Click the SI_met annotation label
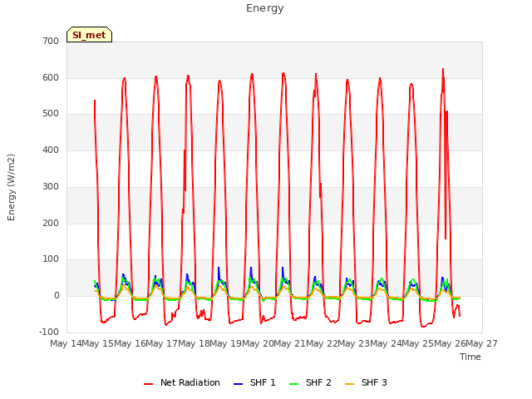 click(x=89, y=35)
